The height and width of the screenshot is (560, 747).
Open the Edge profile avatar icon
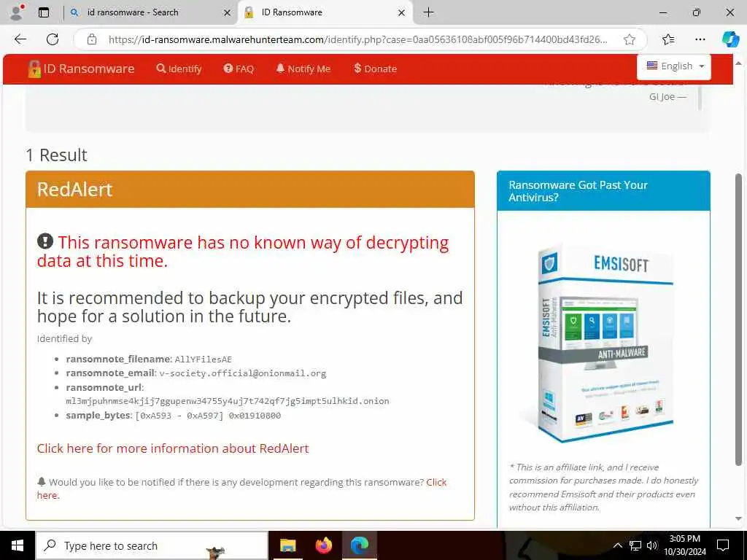pos(18,12)
